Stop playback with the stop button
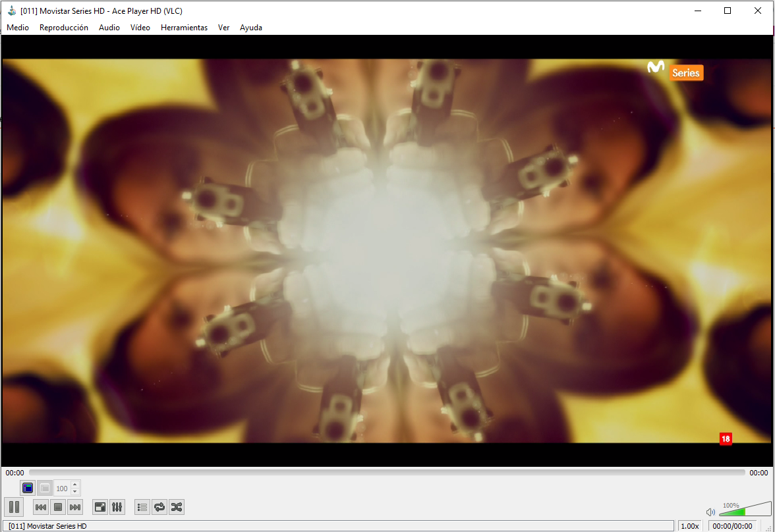Image resolution: width=775 pixels, height=532 pixels. point(58,507)
